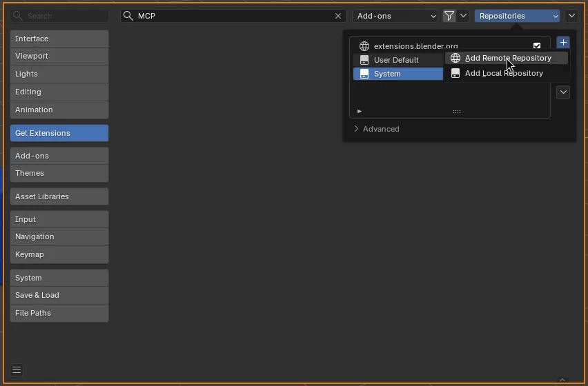Click the globe icon beside extensions.blender.org
The height and width of the screenshot is (386, 588).
tap(364, 46)
